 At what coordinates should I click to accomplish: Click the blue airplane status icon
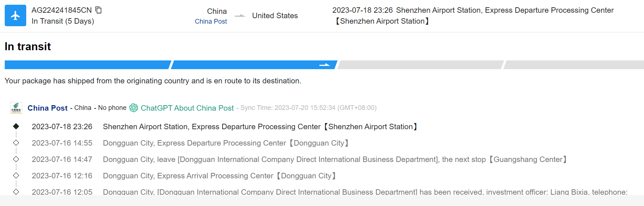click(x=15, y=16)
